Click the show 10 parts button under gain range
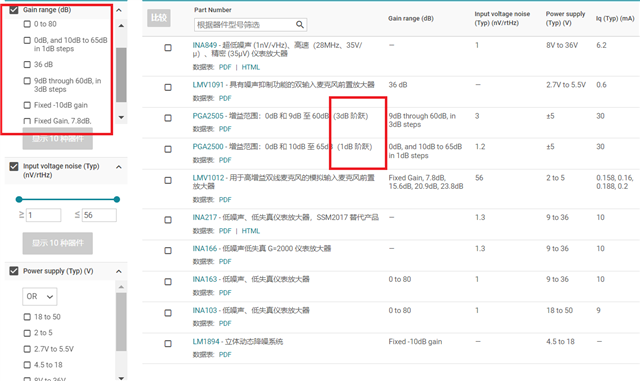 pyautogui.click(x=58, y=139)
